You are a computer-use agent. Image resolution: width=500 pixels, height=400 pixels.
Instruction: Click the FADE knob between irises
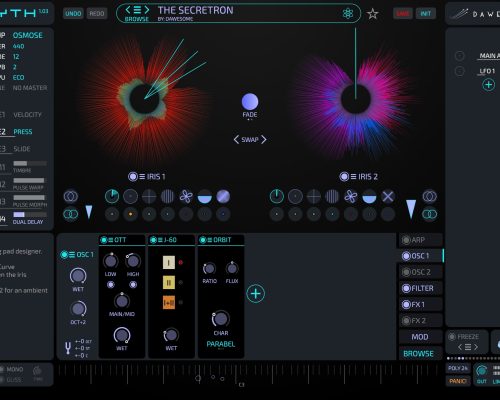(250, 102)
